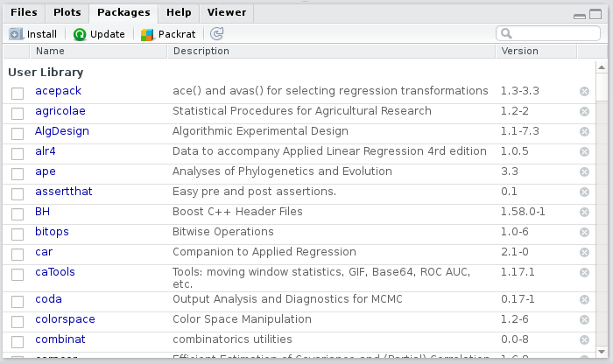
Task: Click the Install packages icon
Action: (x=18, y=34)
